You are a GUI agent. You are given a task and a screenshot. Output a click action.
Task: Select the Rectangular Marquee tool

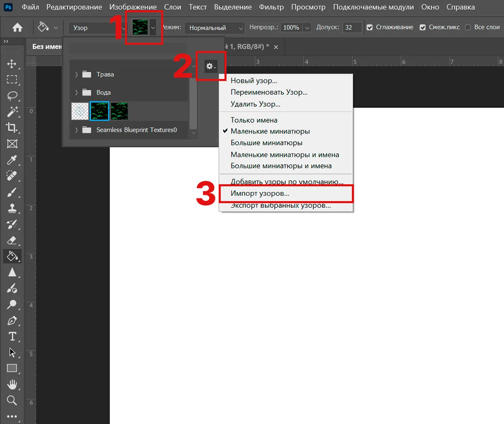pyautogui.click(x=12, y=79)
